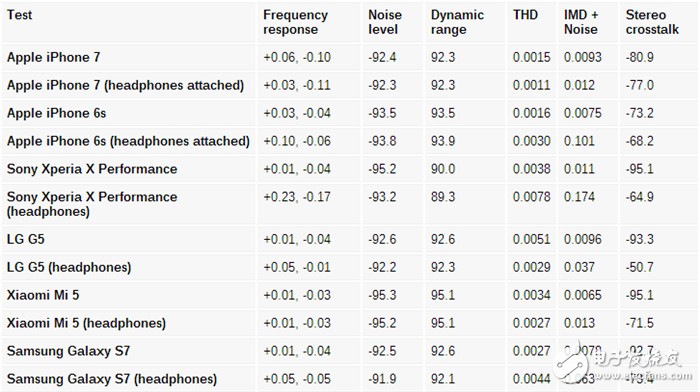Click the Frequency response column header
The image size is (700, 392).
tap(295, 22)
